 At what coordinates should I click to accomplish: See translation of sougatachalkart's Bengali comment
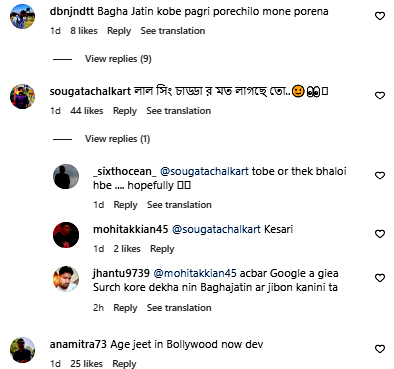pyautogui.click(x=178, y=111)
